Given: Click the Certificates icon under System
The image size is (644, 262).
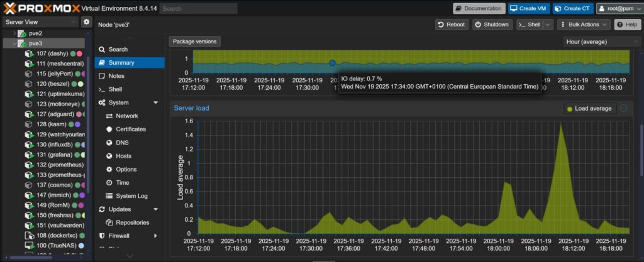Looking at the screenshot, I should click(109, 129).
